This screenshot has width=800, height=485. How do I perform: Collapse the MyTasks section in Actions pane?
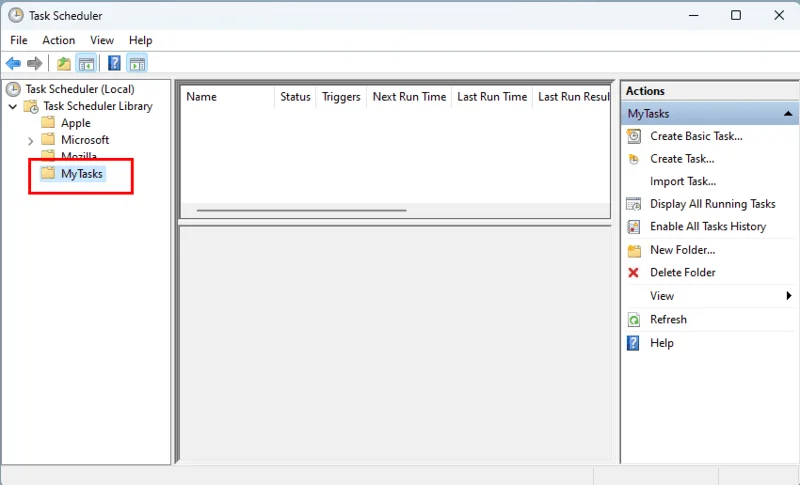point(788,114)
